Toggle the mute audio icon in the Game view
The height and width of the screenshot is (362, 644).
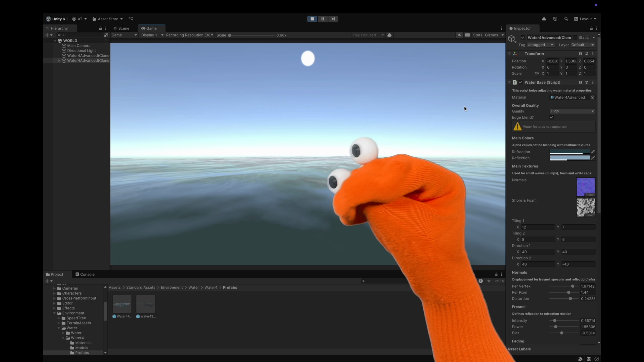tap(459, 35)
